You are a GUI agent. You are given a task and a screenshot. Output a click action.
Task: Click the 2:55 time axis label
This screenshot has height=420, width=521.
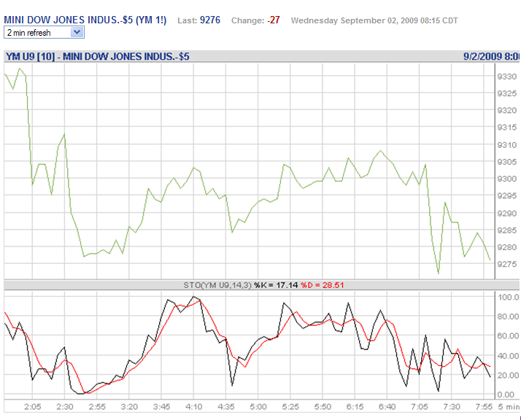(x=97, y=407)
